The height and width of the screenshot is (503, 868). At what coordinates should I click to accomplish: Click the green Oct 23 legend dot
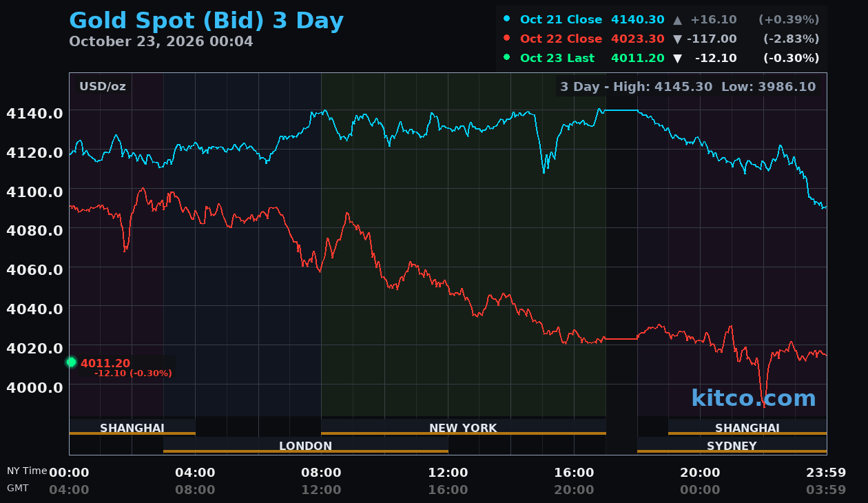[507, 58]
